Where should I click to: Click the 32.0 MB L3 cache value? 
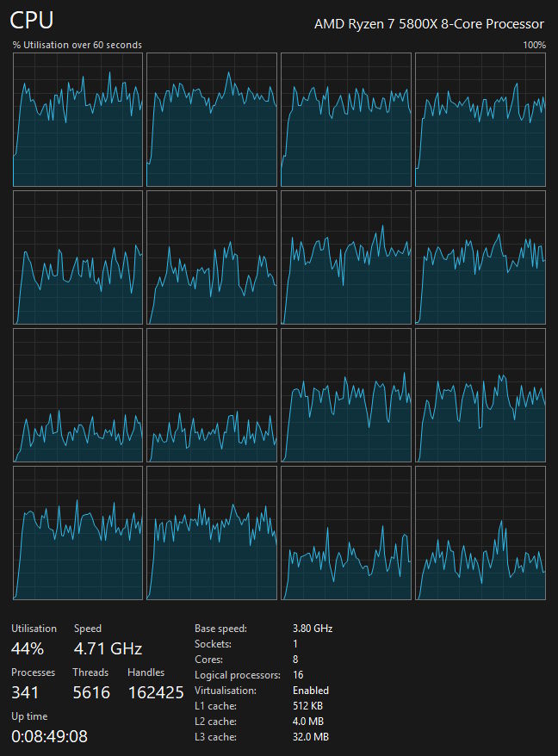tap(311, 737)
